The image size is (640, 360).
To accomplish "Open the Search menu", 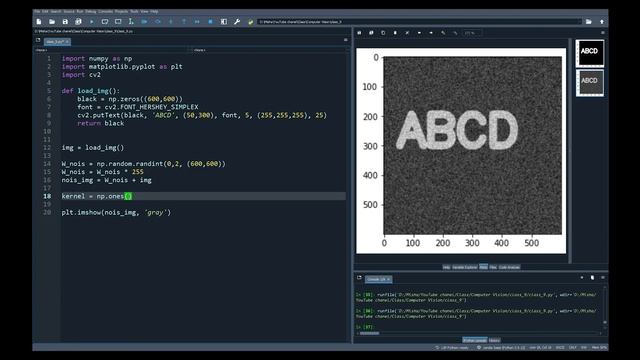I will pos(56,11).
